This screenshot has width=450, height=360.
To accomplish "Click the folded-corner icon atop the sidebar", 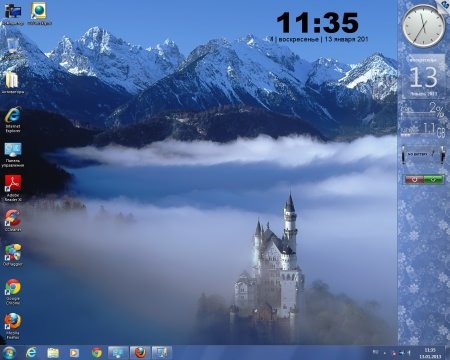I will pyautogui.click(x=444, y=5).
